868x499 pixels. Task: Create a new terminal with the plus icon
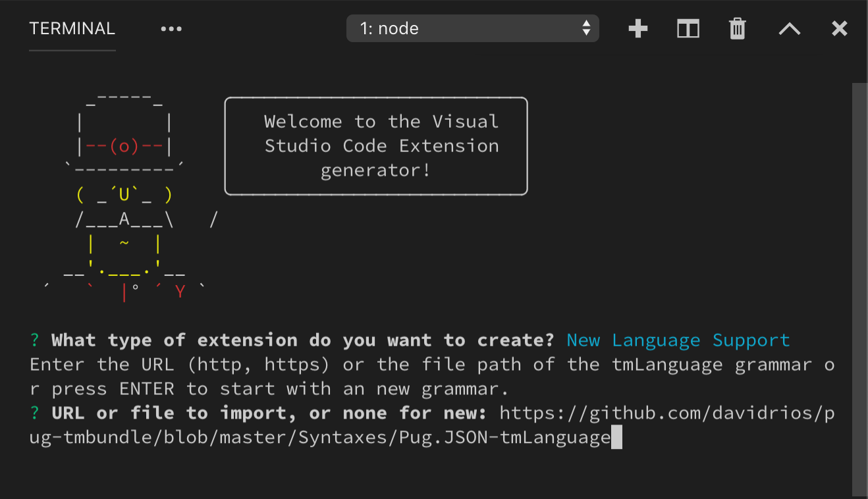point(637,28)
